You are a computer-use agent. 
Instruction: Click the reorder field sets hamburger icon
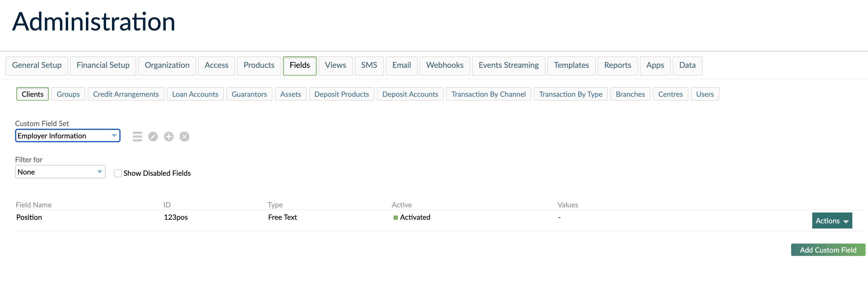pos(137,136)
